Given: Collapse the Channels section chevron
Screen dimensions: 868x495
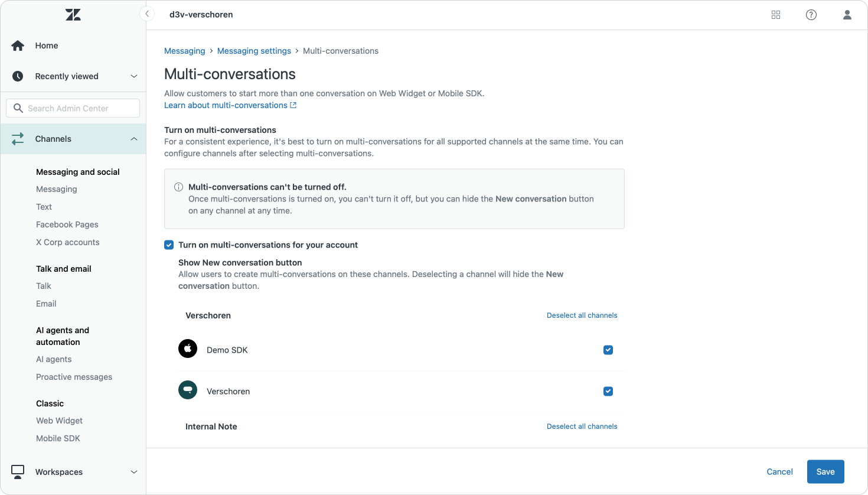Looking at the screenshot, I should tap(134, 139).
